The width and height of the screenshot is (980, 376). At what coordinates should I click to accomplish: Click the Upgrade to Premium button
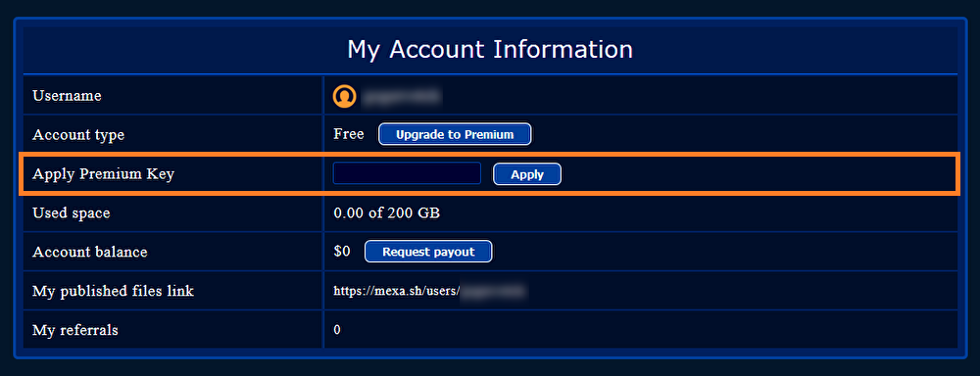(x=455, y=134)
